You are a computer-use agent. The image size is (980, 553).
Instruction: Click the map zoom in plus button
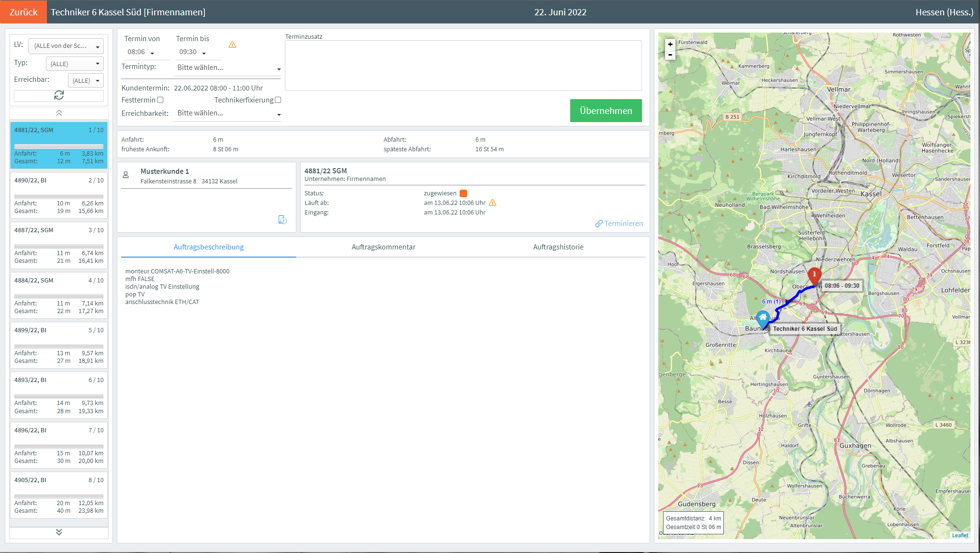[x=670, y=44]
